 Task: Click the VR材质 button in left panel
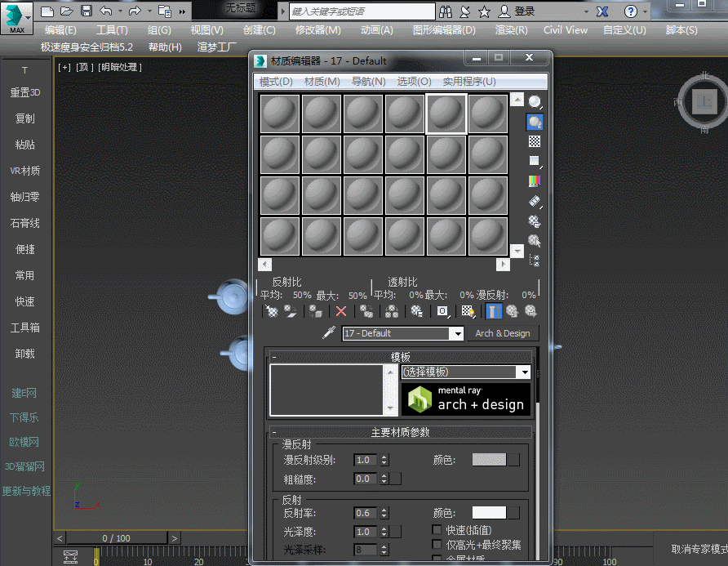tap(24, 171)
